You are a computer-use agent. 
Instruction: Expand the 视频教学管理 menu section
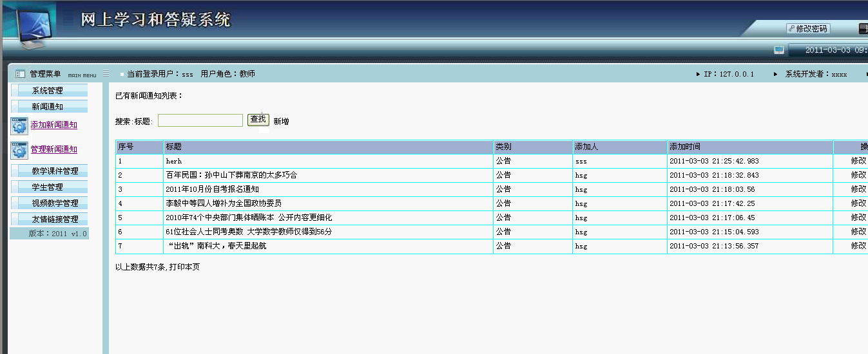click(49, 203)
